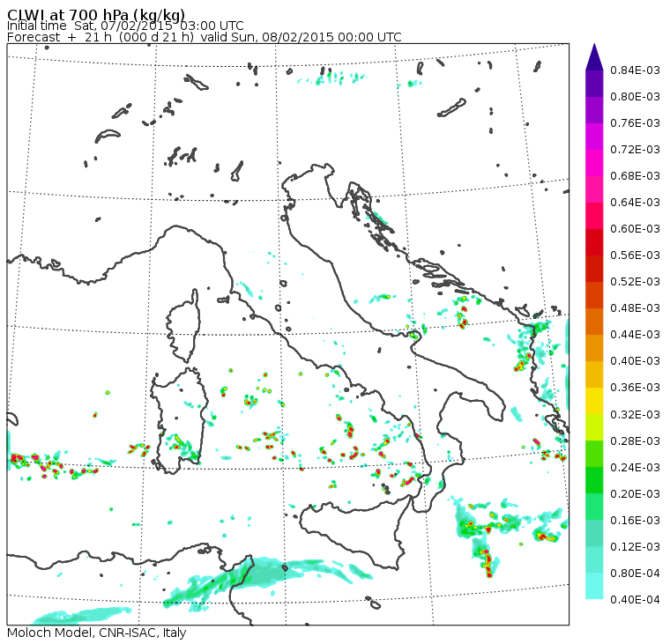Select the 0.44E-03 legend value
The width and height of the screenshot is (670, 644).
[635, 335]
